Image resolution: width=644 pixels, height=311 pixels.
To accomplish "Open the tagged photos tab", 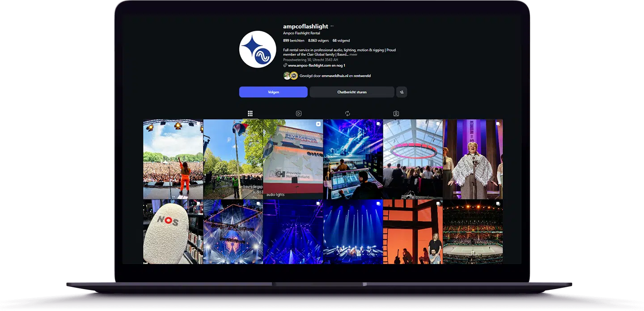I will [x=396, y=114].
